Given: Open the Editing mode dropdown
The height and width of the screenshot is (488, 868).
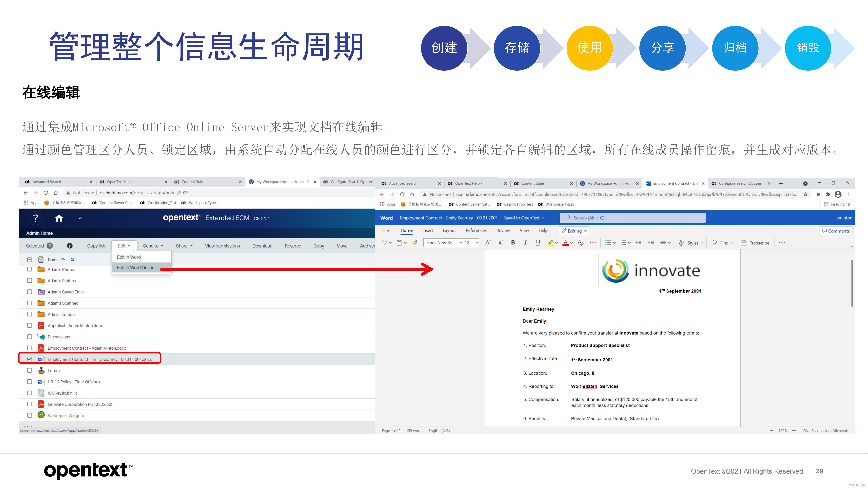Looking at the screenshot, I should click(x=574, y=231).
